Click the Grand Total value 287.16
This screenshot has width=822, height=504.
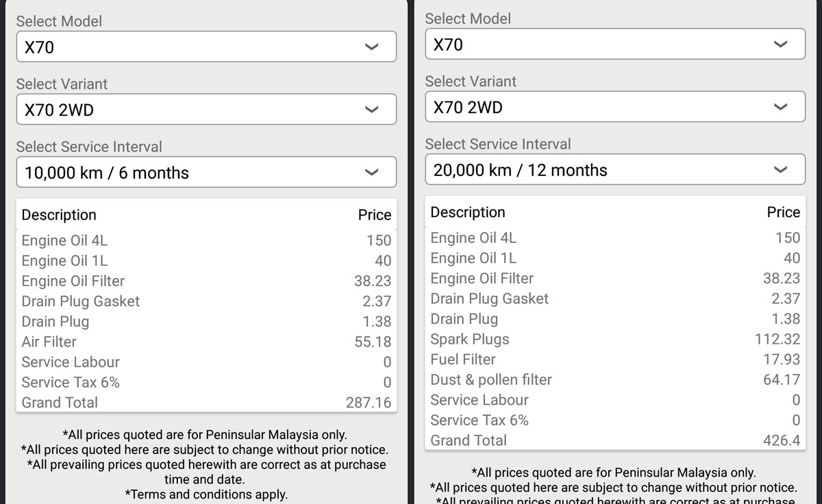pos(369,403)
